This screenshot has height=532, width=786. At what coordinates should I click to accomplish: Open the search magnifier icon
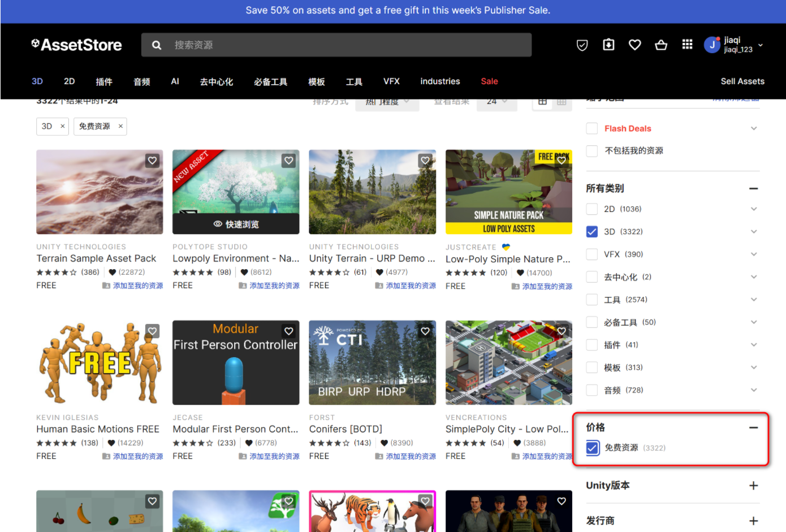157,45
